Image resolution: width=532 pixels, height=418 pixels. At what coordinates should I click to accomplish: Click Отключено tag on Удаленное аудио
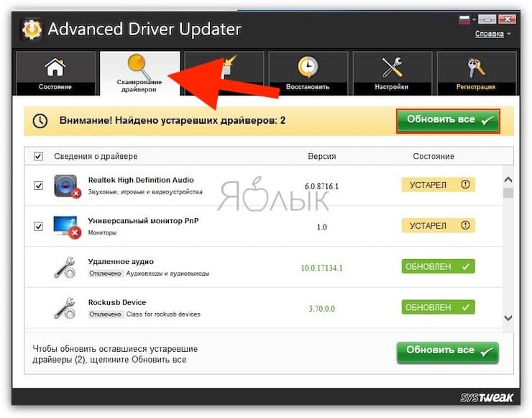pyautogui.click(x=105, y=273)
